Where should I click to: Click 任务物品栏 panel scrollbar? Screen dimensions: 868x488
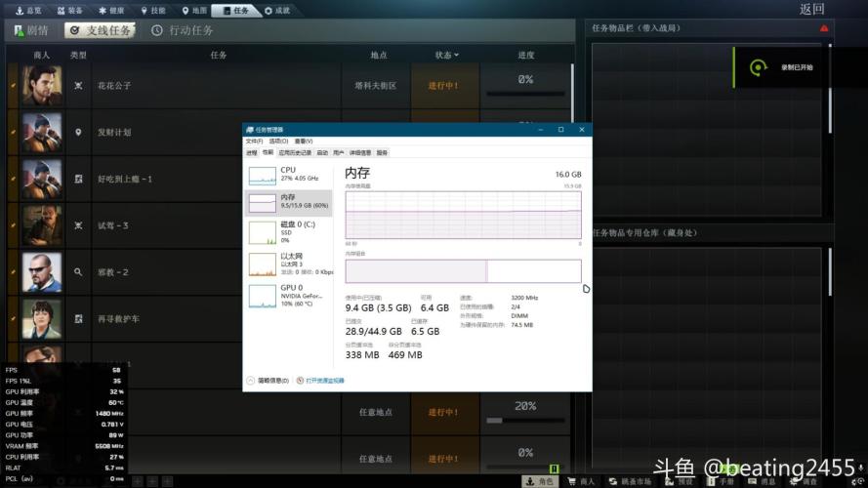coord(830,89)
